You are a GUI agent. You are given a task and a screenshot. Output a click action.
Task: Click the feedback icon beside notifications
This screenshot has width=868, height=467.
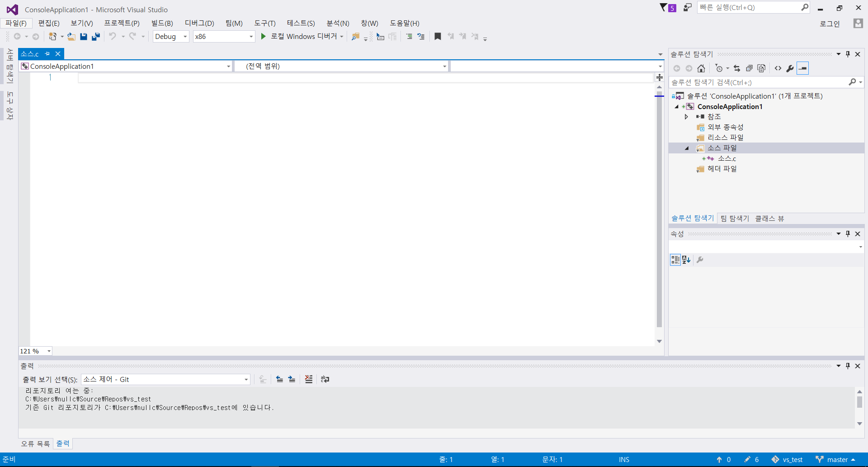click(x=687, y=7)
